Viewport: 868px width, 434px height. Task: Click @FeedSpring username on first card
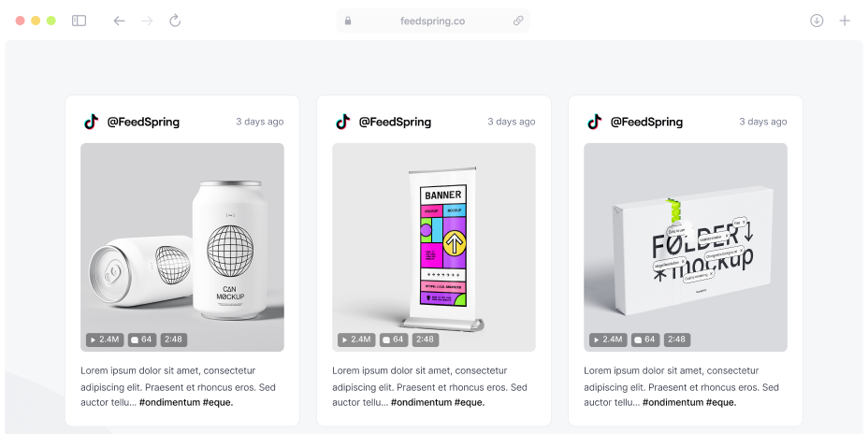(x=143, y=122)
